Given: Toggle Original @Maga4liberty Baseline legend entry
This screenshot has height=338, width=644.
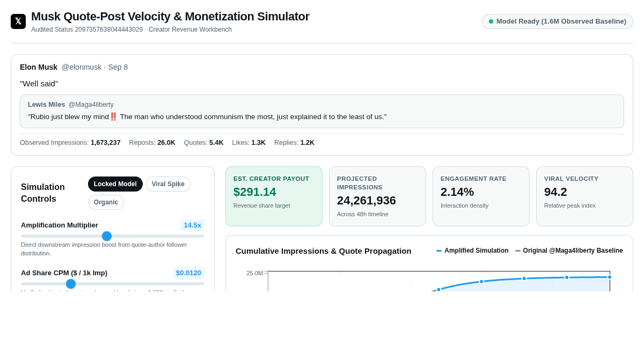Looking at the screenshot, I should (569, 251).
